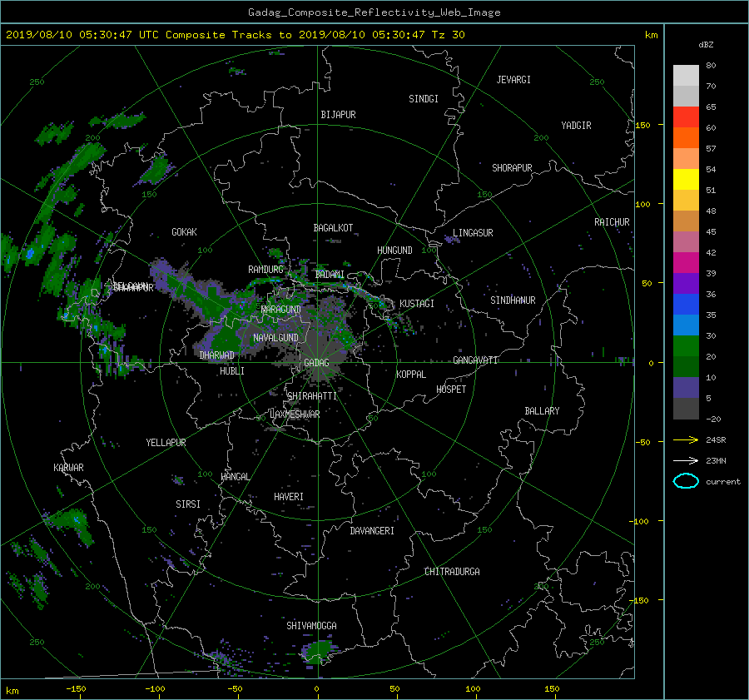Click the RAMDURG city label
This screenshot has height=700, width=749.
coord(265,270)
